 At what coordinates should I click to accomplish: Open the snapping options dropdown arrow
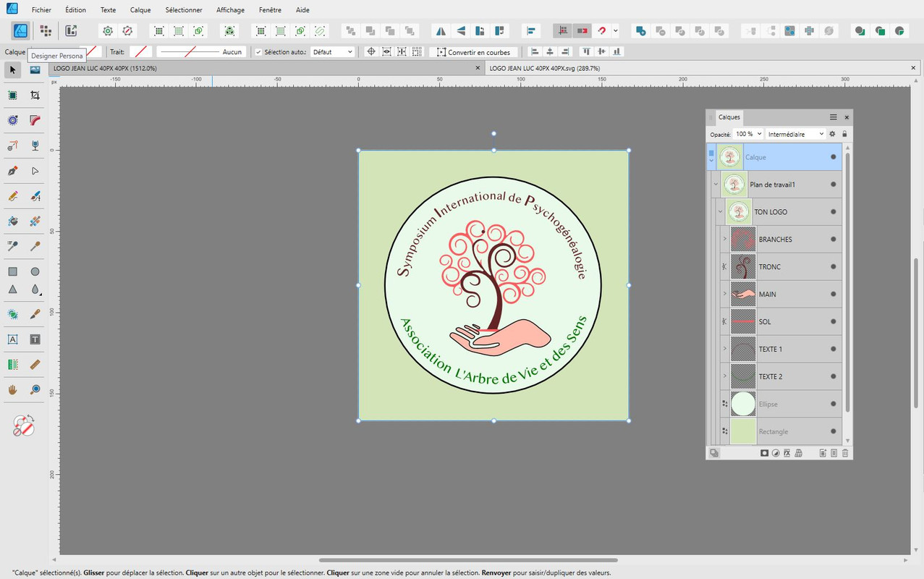click(616, 31)
